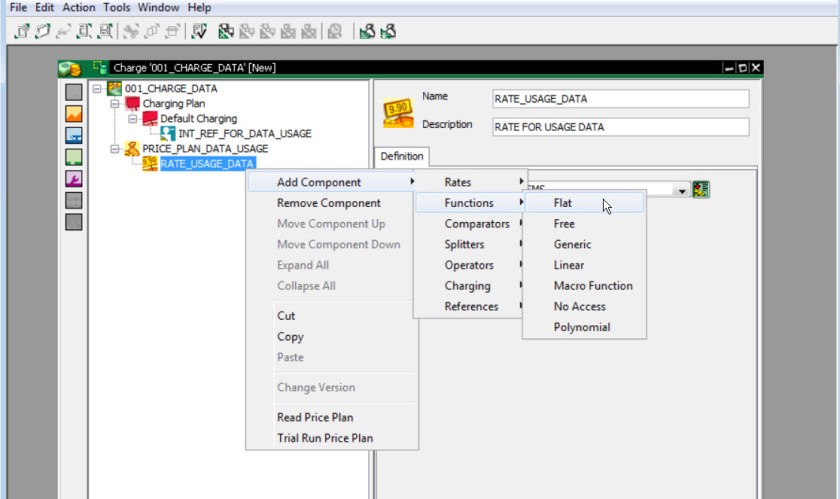
Task: Click the purple wrench icon in the sidebar
Action: [x=74, y=179]
